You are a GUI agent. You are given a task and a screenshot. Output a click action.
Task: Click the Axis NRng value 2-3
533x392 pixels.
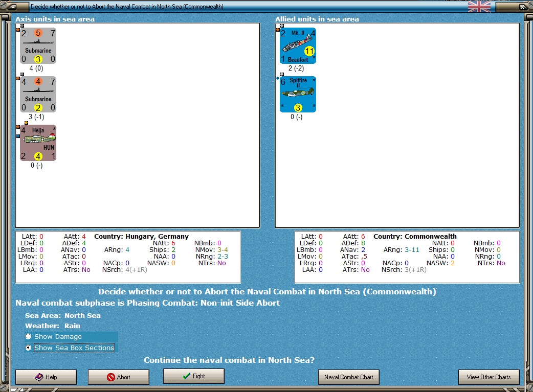coord(223,257)
